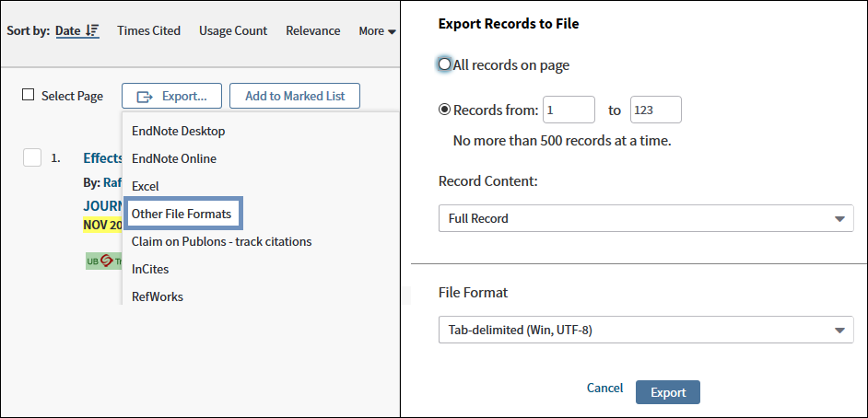Click the UB full-text finder icon
This screenshot has height=418, width=868.
coord(103,261)
